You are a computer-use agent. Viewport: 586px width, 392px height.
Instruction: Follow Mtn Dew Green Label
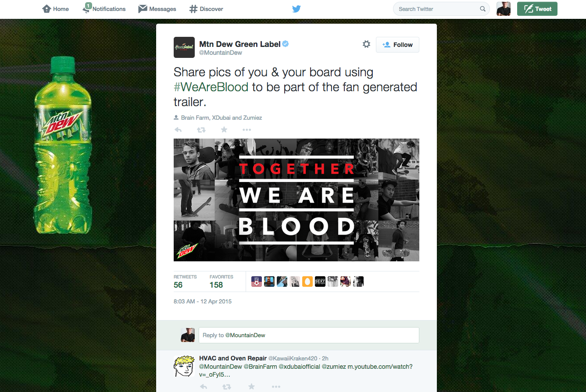pyautogui.click(x=397, y=45)
